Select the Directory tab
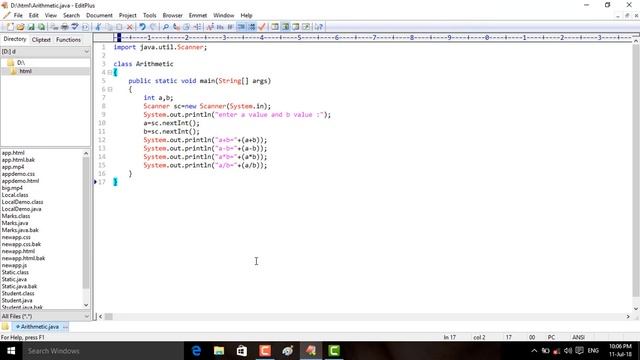Screen dimensions: 640x360 (x=15, y=39)
